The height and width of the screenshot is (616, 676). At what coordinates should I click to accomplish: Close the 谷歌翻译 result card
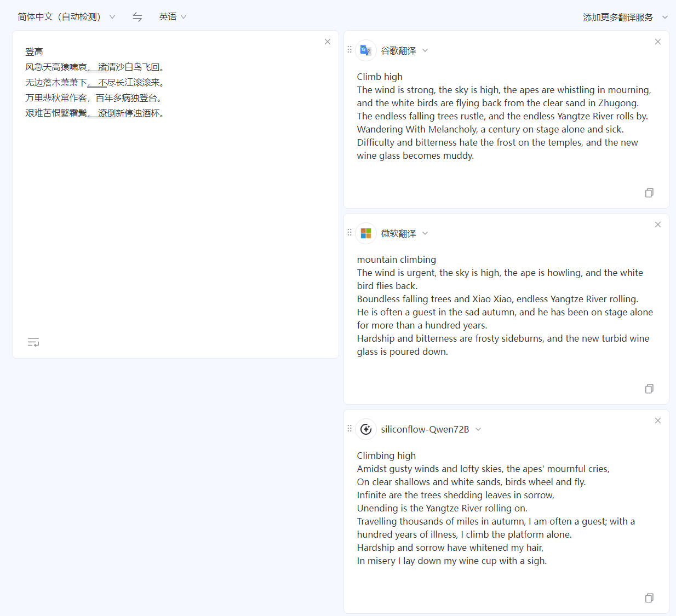[x=658, y=42]
